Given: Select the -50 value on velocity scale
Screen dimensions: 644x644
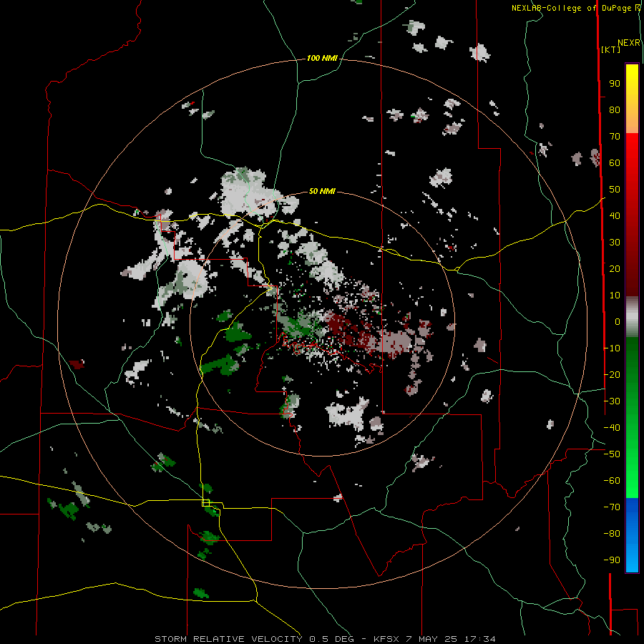Looking at the screenshot, I should [x=612, y=454].
